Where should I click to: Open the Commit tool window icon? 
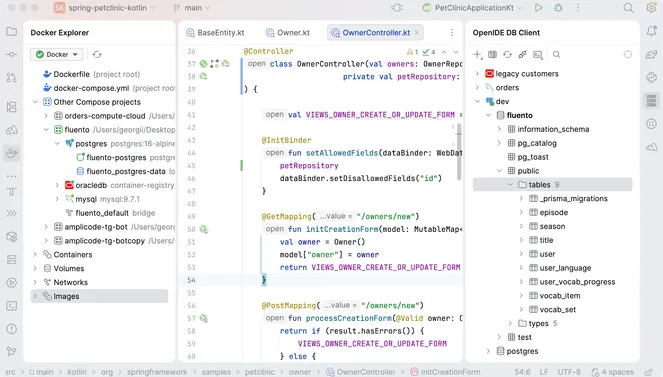(12, 55)
